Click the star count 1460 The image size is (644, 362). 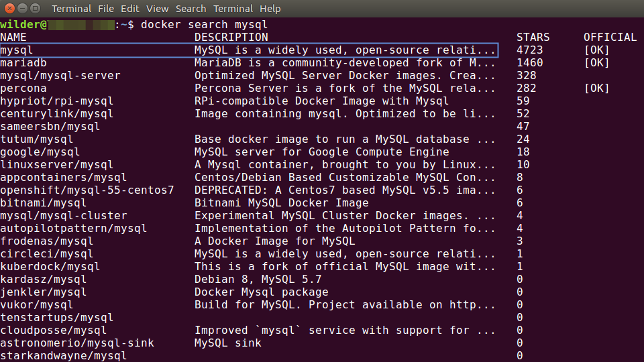coord(529,63)
